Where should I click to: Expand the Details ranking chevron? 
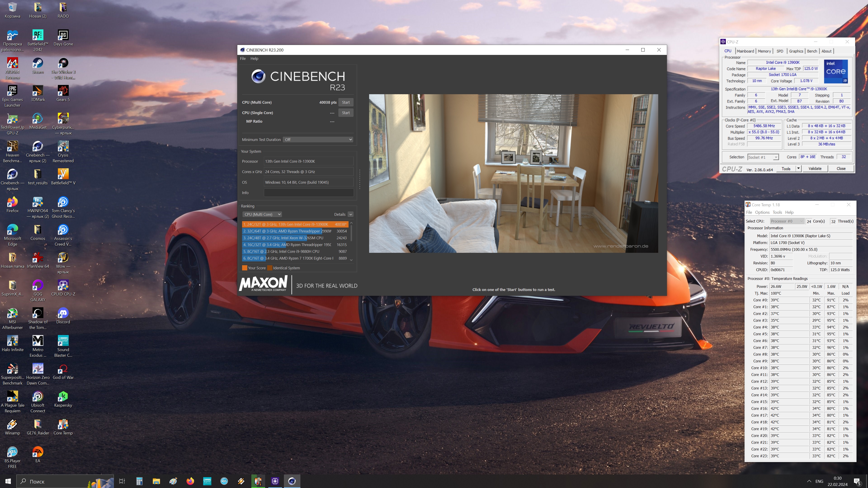(350, 214)
